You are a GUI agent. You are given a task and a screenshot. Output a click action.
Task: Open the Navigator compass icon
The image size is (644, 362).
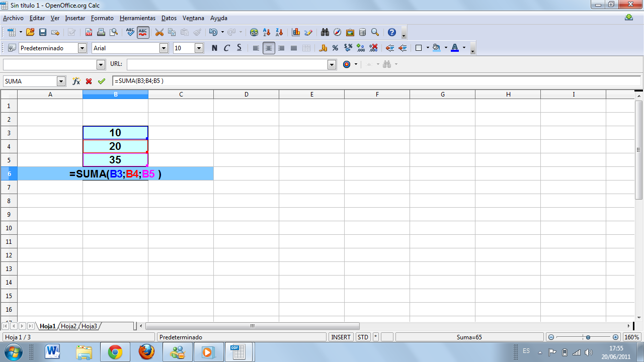(x=337, y=32)
